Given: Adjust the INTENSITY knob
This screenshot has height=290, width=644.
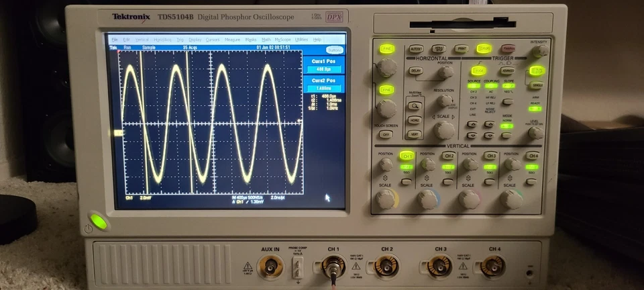Looking at the screenshot, I should (540, 51).
